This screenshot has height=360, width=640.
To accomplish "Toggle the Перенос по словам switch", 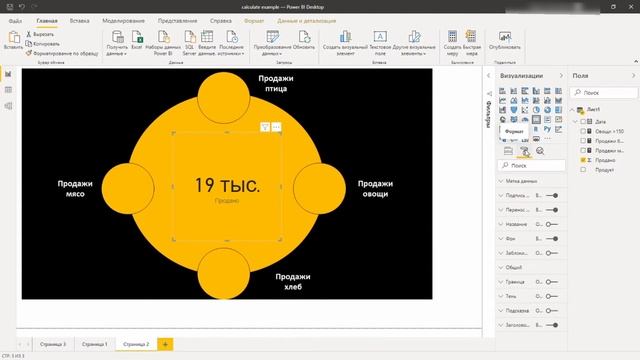I will point(552,210).
